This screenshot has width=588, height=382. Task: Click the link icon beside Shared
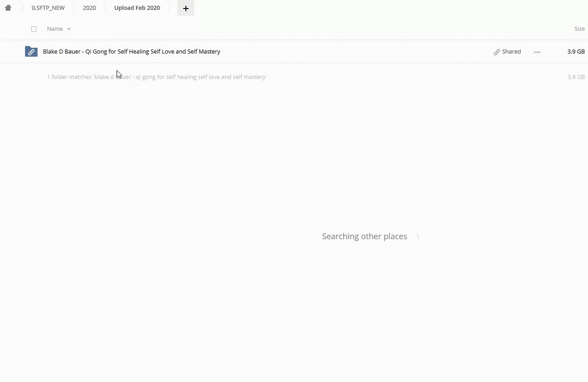coord(497,52)
